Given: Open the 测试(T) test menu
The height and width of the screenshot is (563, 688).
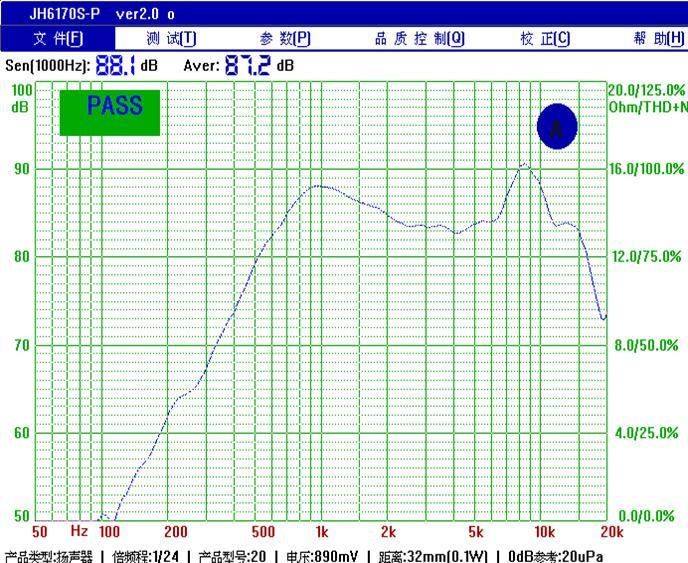Looking at the screenshot, I should [x=171, y=39].
